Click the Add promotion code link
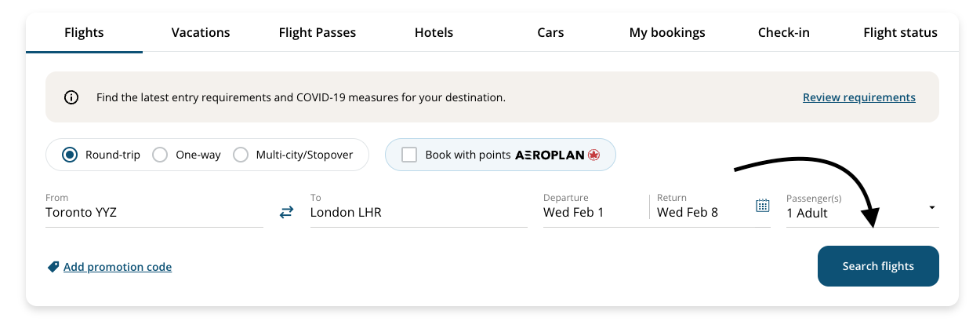This screenshot has height=325, width=980. (118, 267)
